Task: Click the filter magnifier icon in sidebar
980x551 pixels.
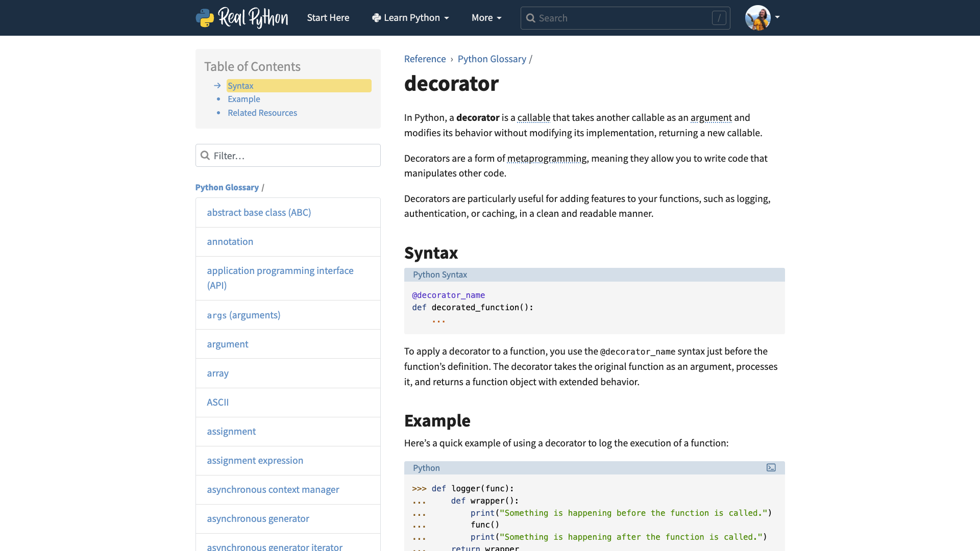Action: tap(205, 156)
